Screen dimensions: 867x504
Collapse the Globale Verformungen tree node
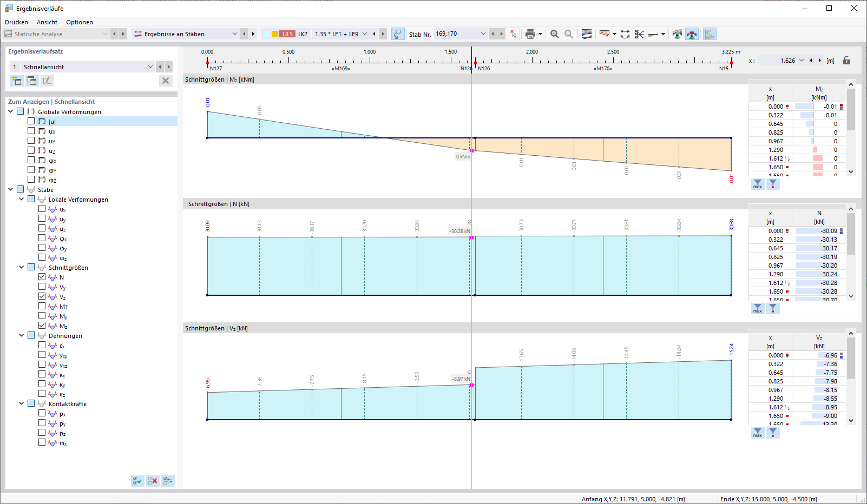(x=11, y=111)
